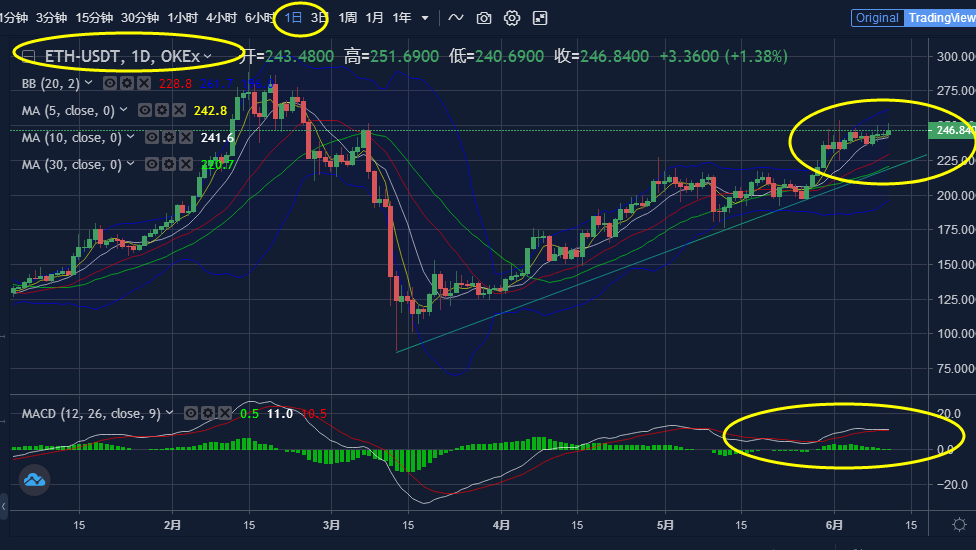976x550 pixels.
Task: Expand the ETH-USDT symbol legend chevron
Action: click(208, 57)
